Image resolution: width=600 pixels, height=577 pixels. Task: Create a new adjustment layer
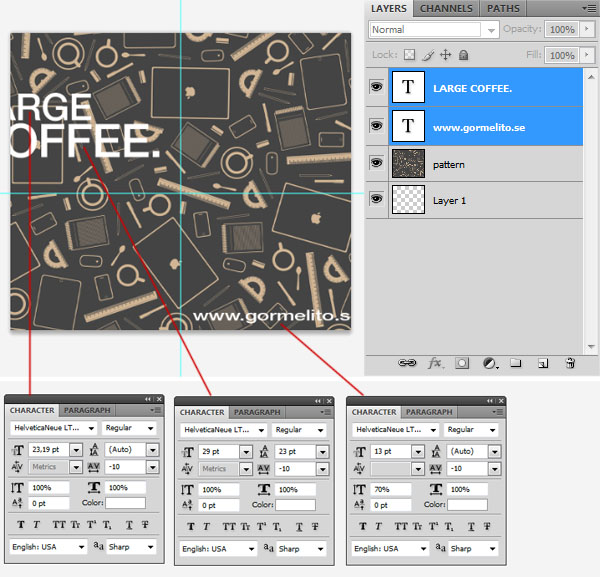pyautogui.click(x=490, y=363)
